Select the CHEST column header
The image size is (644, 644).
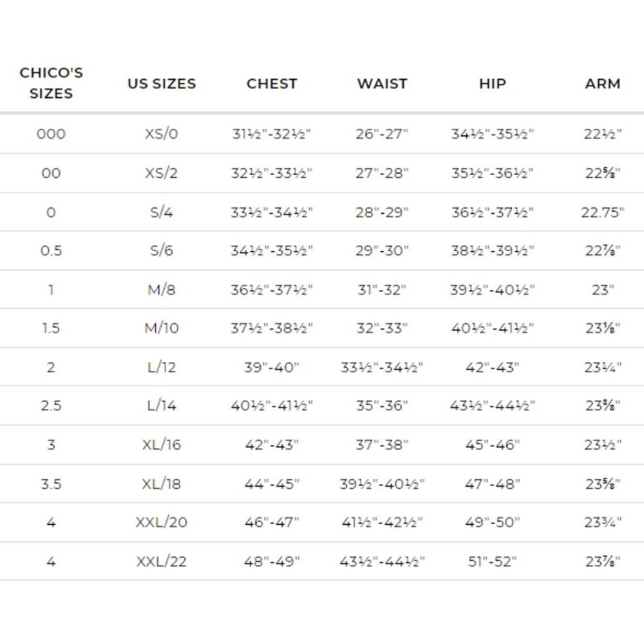click(x=272, y=83)
